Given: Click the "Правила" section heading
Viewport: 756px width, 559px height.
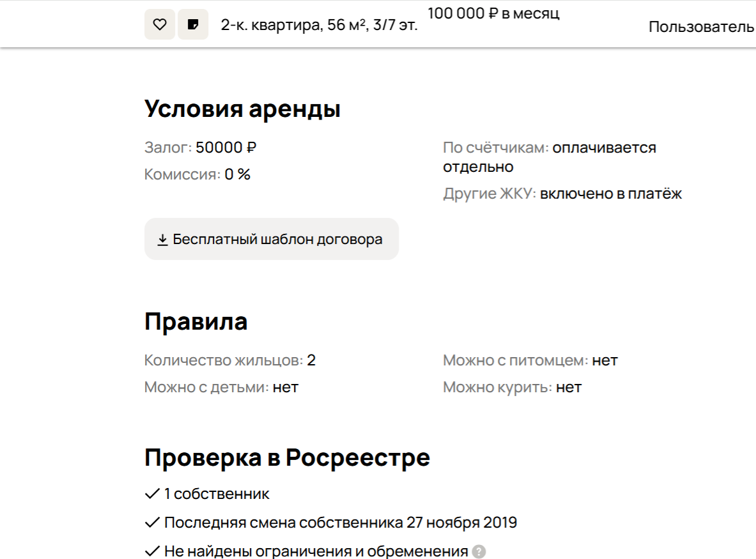Looking at the screenshot, I should pos(196,321).
